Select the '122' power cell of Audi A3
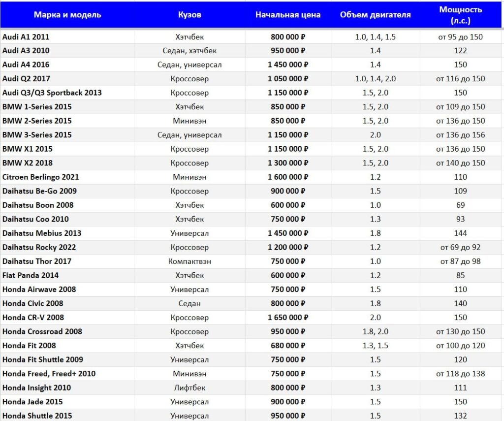Image resolution: width=504 pixels, height=421 pixels. [x=461, y=51]
